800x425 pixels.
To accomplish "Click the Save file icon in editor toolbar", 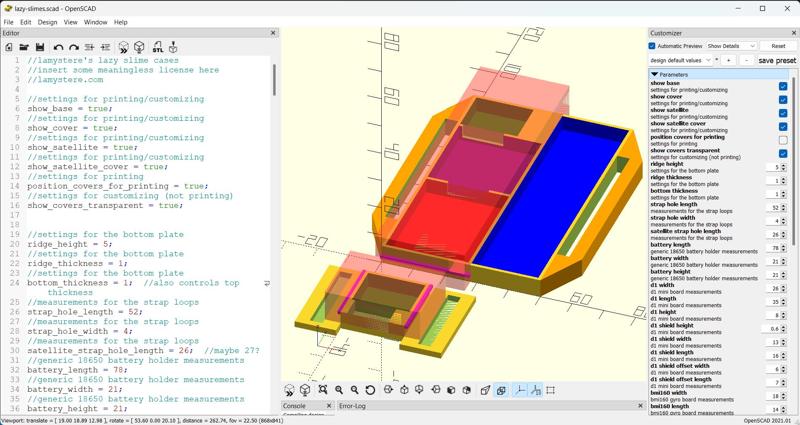I will click(39, 47).
